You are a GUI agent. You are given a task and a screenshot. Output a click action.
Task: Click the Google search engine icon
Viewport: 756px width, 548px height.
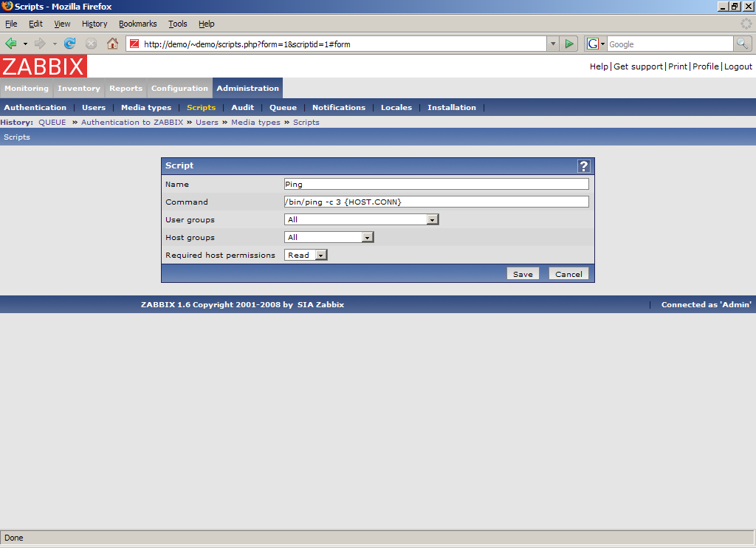tap(593, 44)
